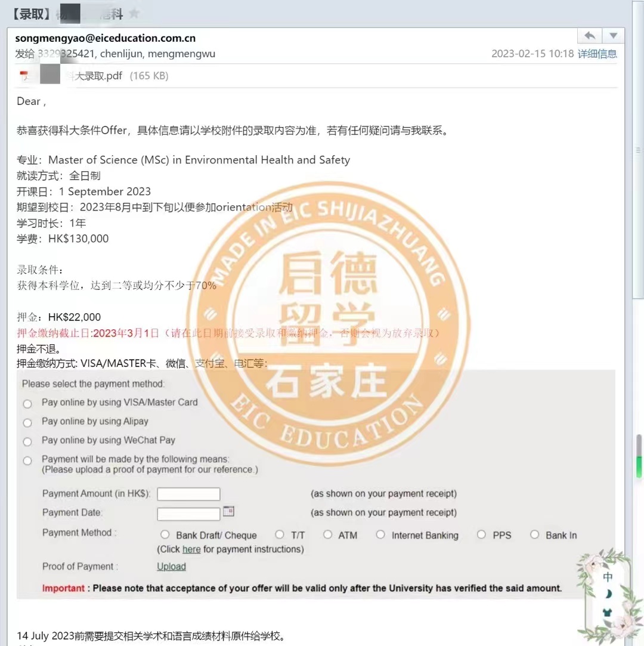This screenshot has height=646, width=644.
Task: Click the shirt skin icon in the widget
Action: click(608, 612)
